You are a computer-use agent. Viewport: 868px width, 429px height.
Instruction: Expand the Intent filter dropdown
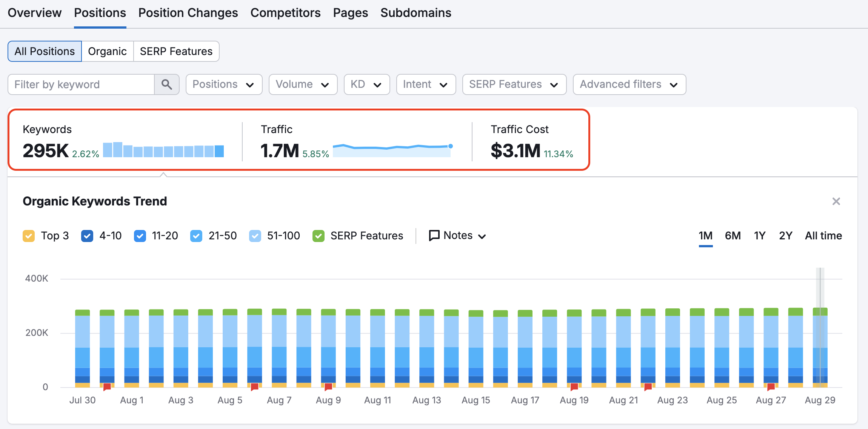pyautogui.click(x=426, y=84)
